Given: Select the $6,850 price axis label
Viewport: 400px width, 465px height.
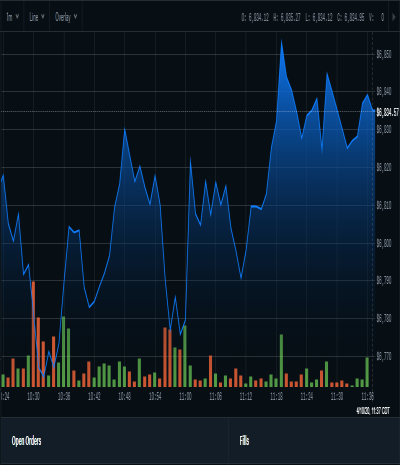Looking at the screenshot, I should coord(384,54).
